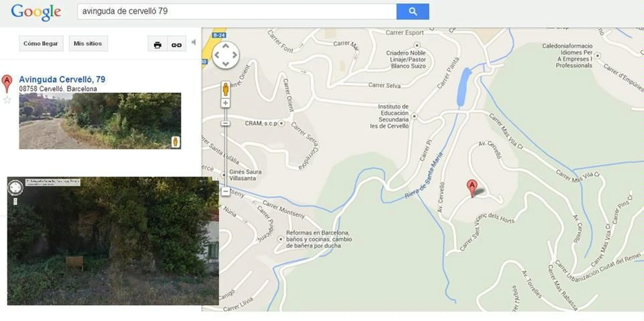The image size is (644, 321).
Task: Click the address search field
Action: click(x=237, y=12)
